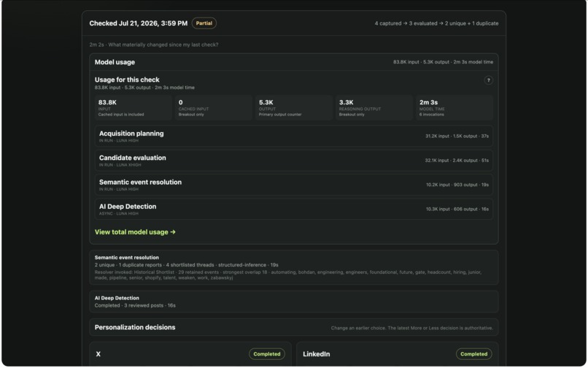Select the 'Change an earlier choice' hint text
Viewport: 588px width, 368px height.
pos(411,328)
